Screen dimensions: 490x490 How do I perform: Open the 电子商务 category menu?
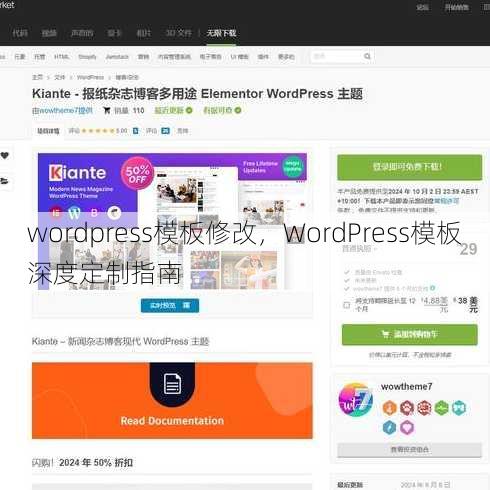210,57
